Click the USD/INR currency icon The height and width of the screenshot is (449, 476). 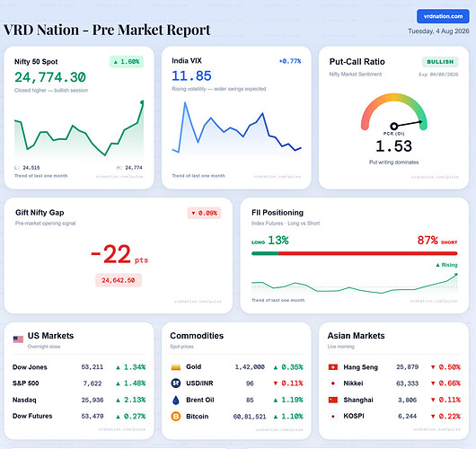point(176,383)
